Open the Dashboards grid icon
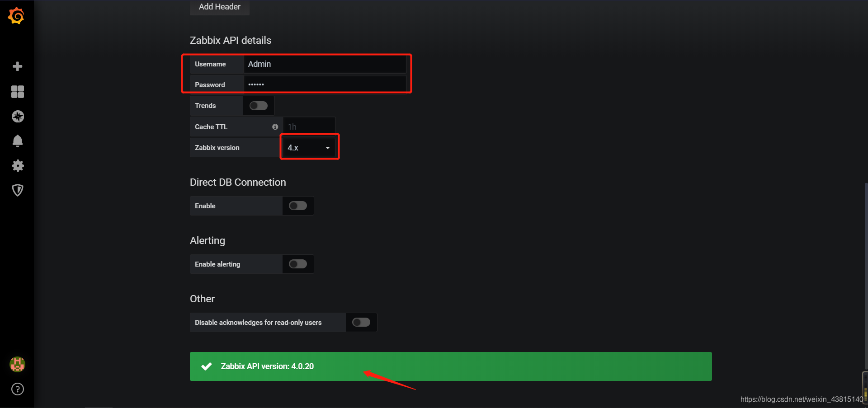The image size is (868, 408). pyautogui.click(x=18, y=92)
